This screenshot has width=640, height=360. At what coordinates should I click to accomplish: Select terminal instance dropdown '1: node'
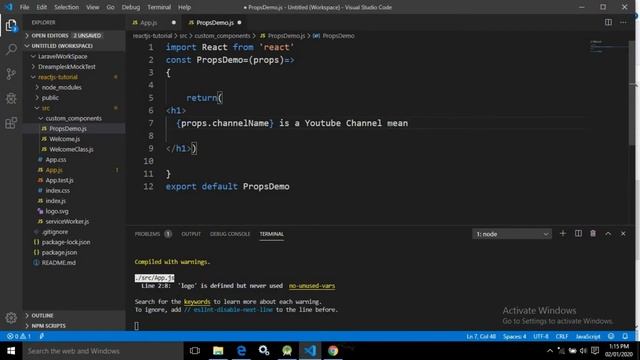tap(512, 234)
